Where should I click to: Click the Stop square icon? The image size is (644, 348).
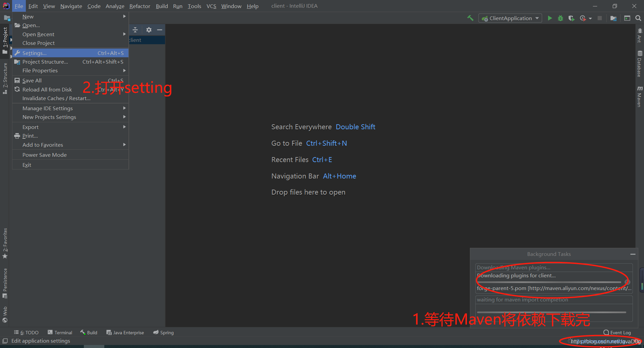(x=600, y=18)
